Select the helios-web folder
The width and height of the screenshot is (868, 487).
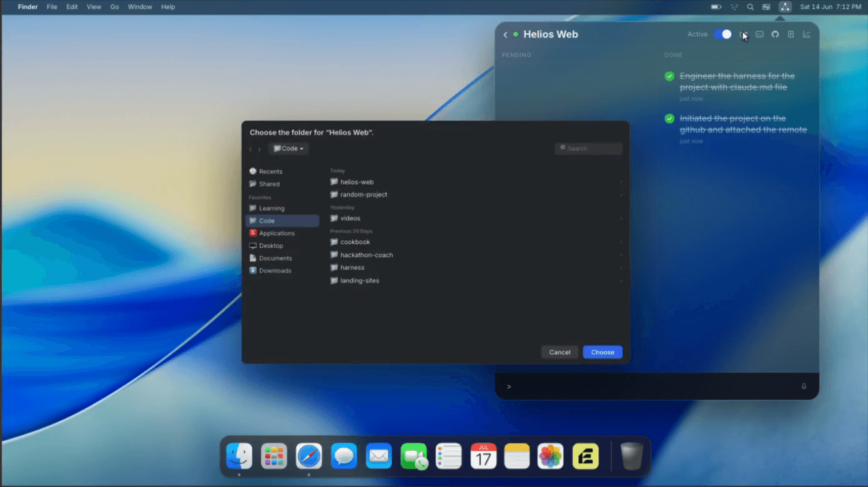476,182
